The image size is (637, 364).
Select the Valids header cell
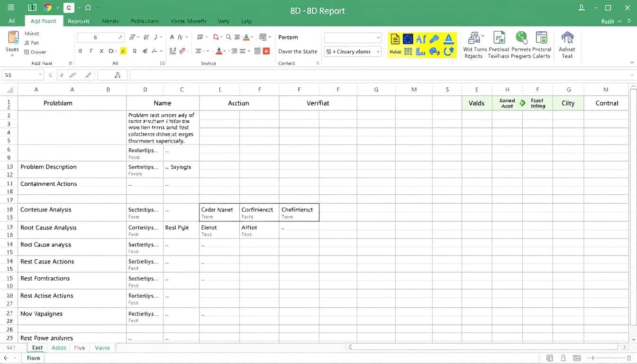click(477, 103)
